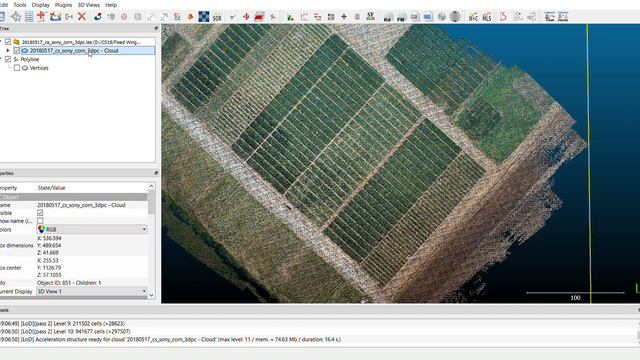Show the green histogram icon
Viewport: 640px width, 360px height.
(x=290, y=17)
